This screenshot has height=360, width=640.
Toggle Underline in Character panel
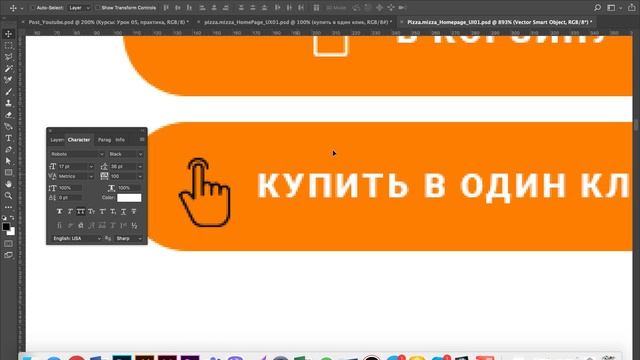pyautogui.click(x=123, y=211)
